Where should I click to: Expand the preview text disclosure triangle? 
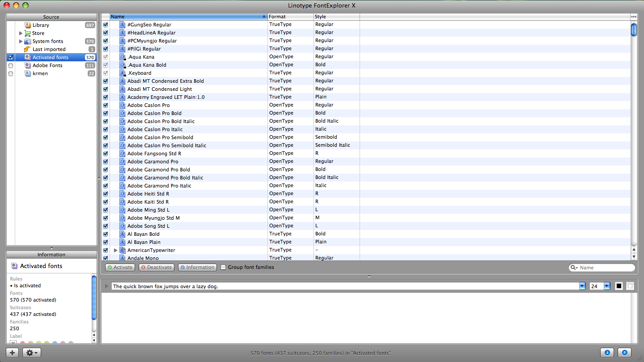(x=106, y=286)
